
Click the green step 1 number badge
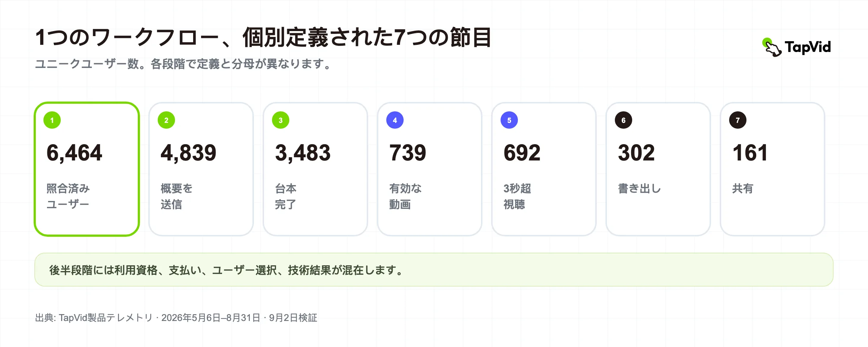coord(52,120)
